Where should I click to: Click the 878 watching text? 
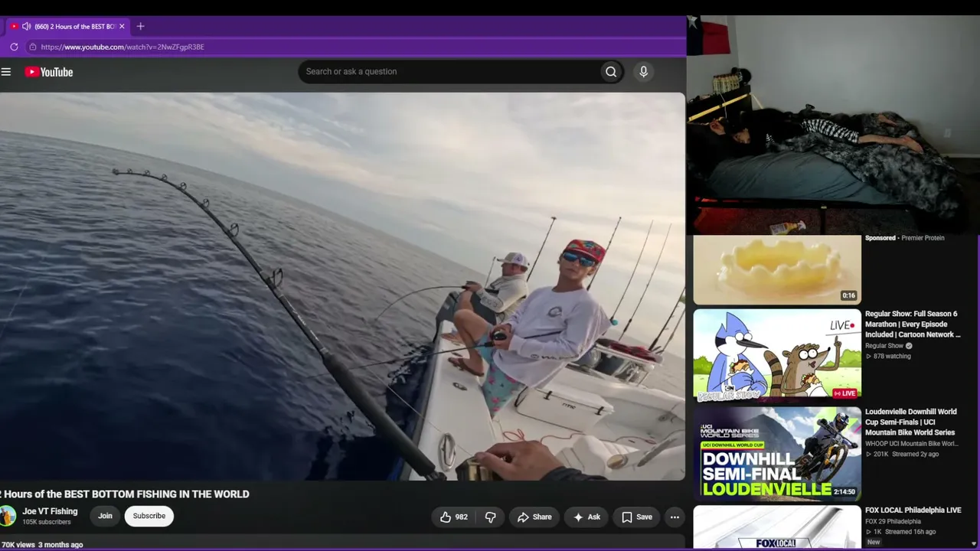pyautogui.click(x=888, y=357)
